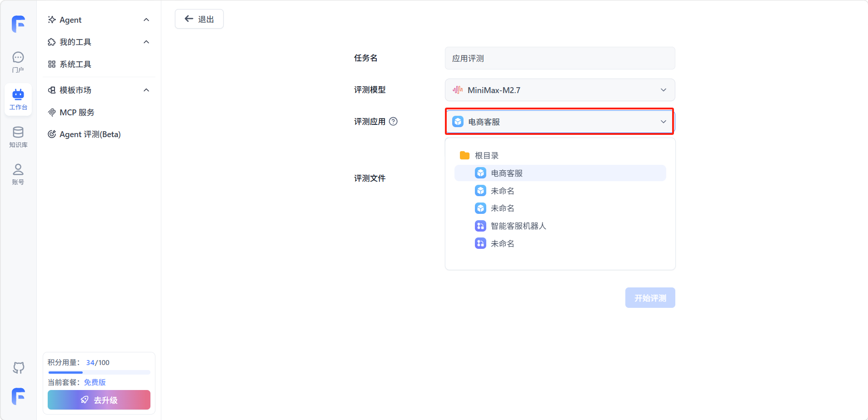Click the 开始评测 button
Image resolution: width=868 pixels, height=420 pixels.
650,297
